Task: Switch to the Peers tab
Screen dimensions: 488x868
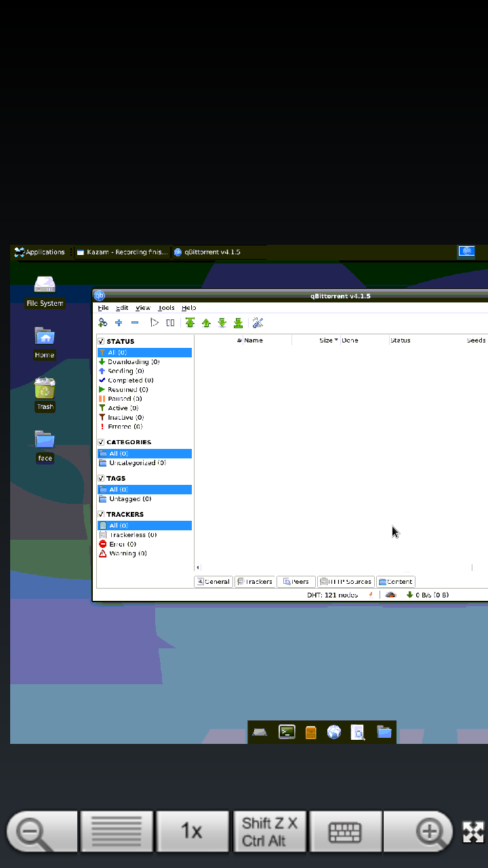Action: point(296,582)
